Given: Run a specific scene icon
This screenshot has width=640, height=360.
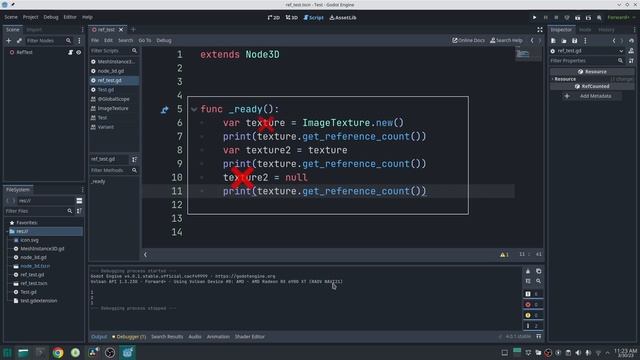Looking at the screenshot, I should [x=588, y=18].
